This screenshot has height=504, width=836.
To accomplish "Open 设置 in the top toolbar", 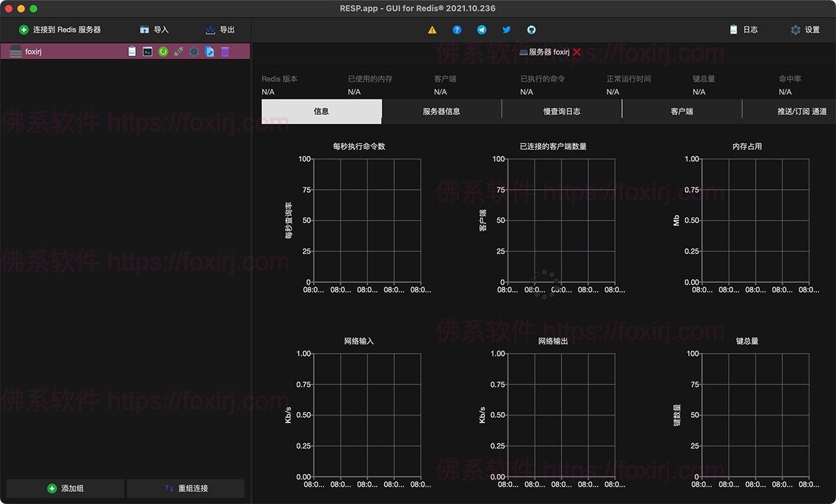I will pyautogui.click(x=805, y=30).
